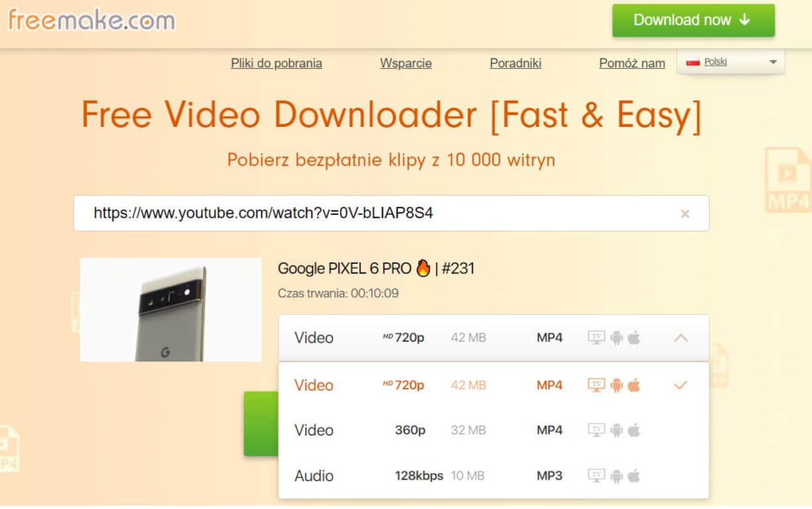Click the Pobierz bezpłatnie klipy subtitle
812x509 pixels.
[x=391, y=160]
